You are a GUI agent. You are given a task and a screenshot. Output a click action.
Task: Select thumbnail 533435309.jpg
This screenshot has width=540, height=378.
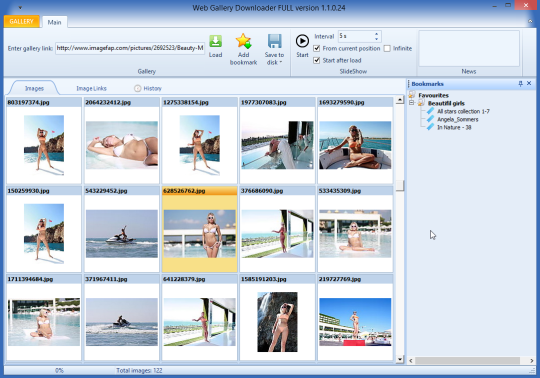click(x=355, y=229)
